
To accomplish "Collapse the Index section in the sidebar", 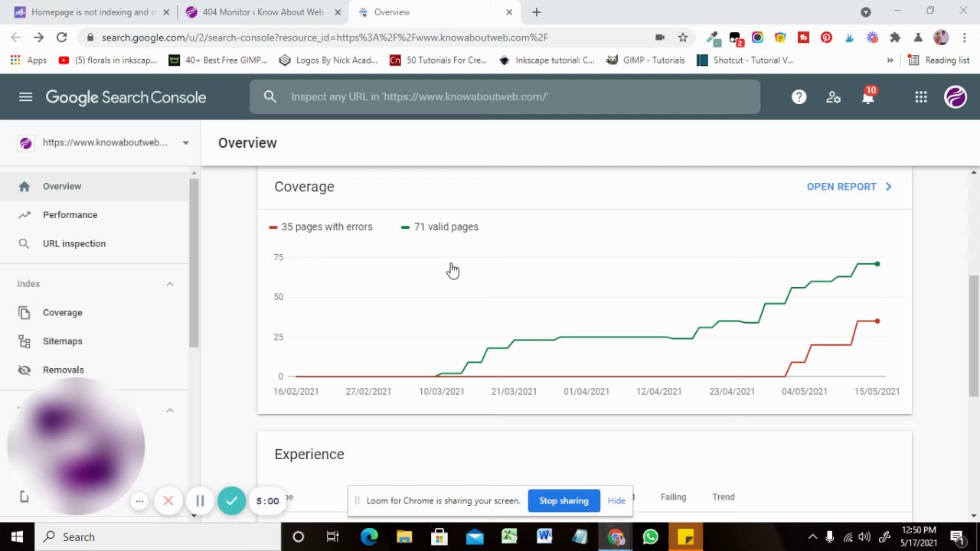I will tap(170, 284).
